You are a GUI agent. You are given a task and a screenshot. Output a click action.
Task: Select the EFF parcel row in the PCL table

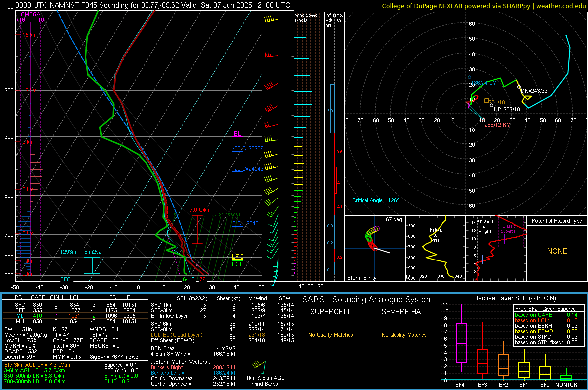pos(75,310)
